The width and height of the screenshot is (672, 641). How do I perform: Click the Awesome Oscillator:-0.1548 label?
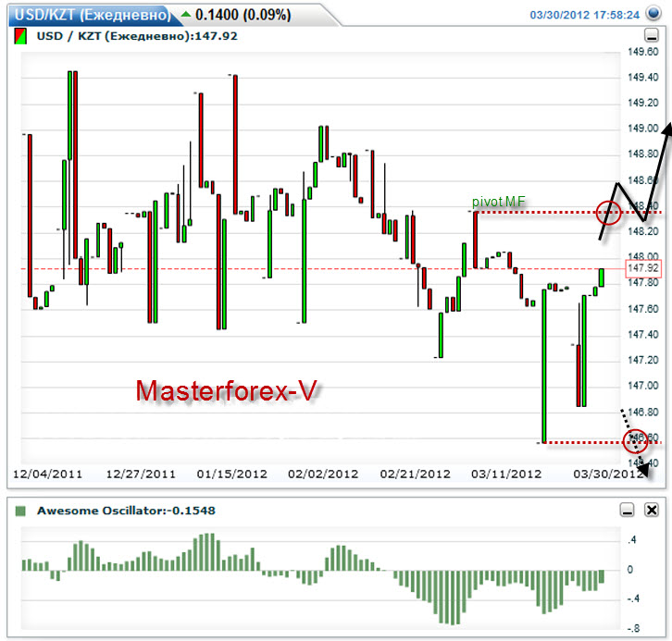click(x=126, y=511)
